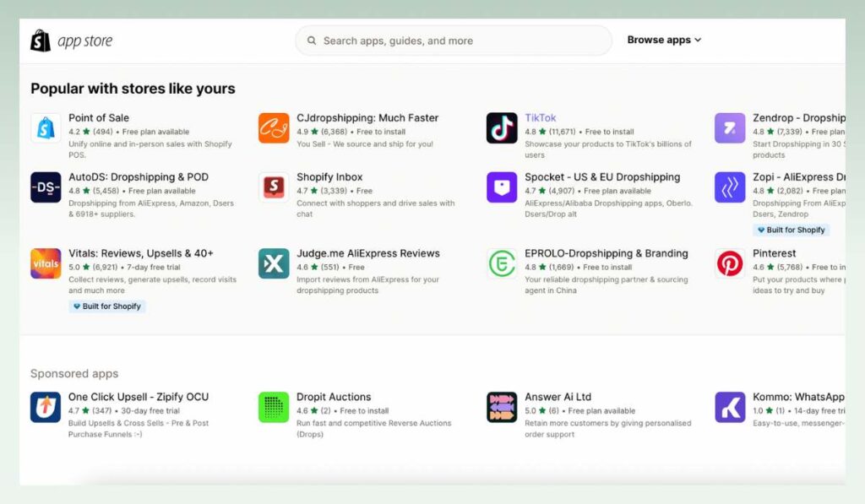Screen dimensions: 865x504
Task: Open the Shopify Inbox title link
Action: point(329,177)
